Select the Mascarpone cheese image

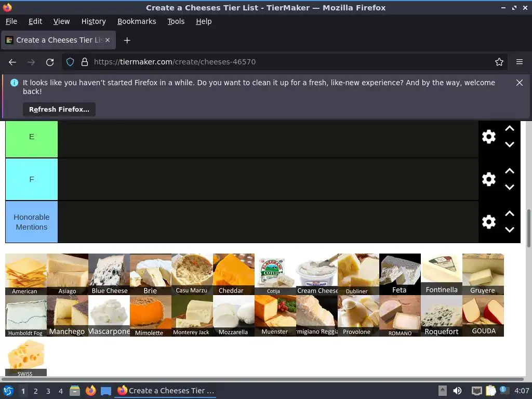[x=109, y=316]
